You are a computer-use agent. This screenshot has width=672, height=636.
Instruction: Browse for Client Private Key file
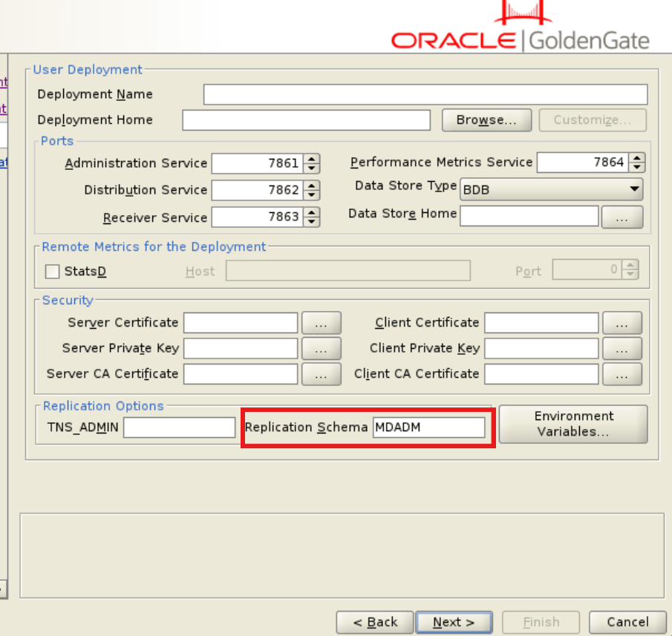[x=622, y=348]
